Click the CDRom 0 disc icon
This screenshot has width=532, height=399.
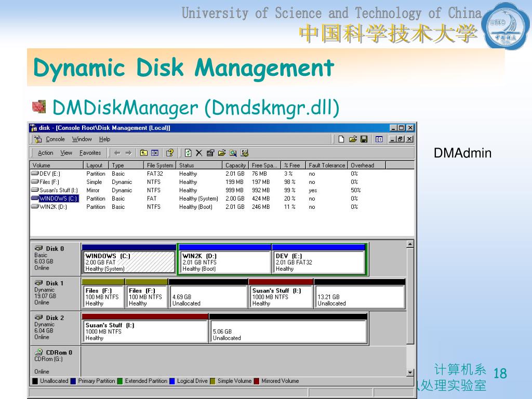click(39, 352)
